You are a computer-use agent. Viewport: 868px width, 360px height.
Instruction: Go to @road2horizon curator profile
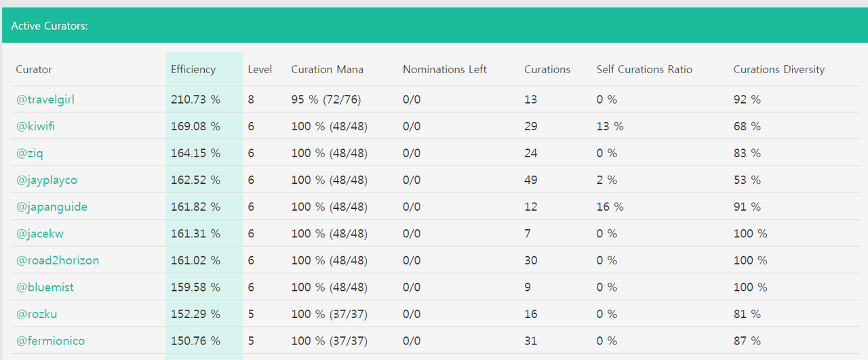[x=58, y=260]
